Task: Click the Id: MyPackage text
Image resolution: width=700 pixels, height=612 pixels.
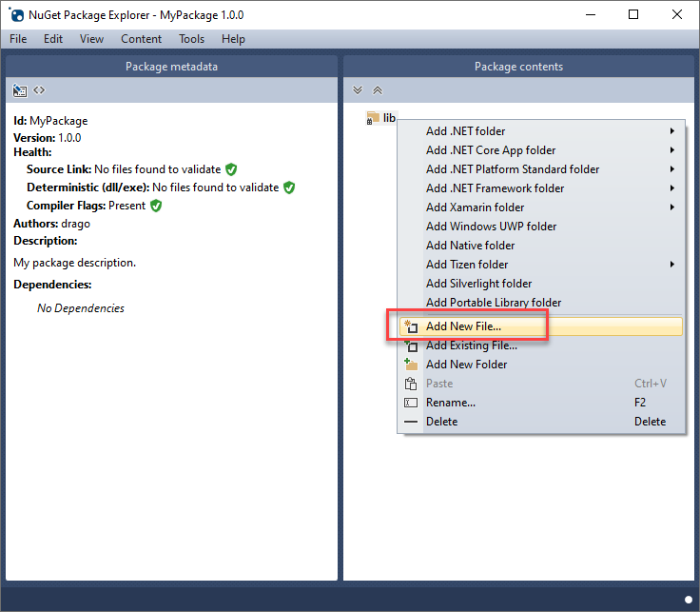Action: (x=50, y=121)
